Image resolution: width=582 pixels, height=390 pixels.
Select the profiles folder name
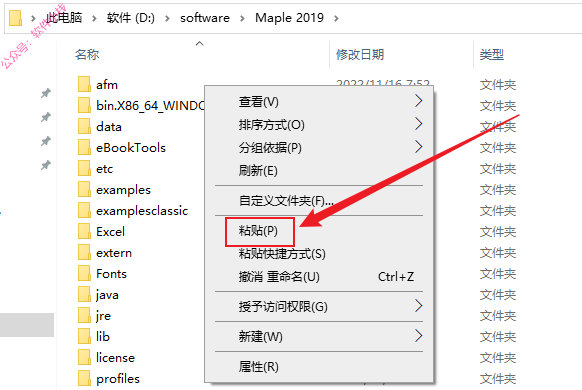(118, 379)
